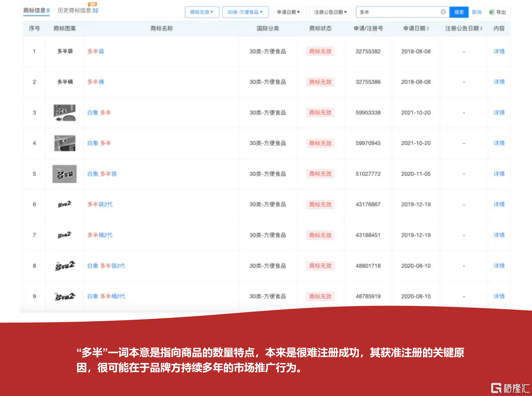Open 白象 多半桶2代 trademark link
Screen dimensions: 532x396
(x=106, y=296)
